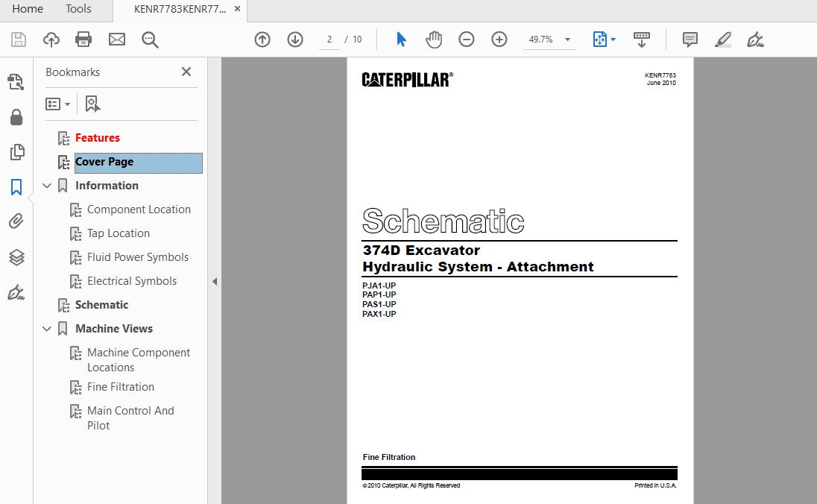
Task: Open the Layers panel
Action: point(16,257)
